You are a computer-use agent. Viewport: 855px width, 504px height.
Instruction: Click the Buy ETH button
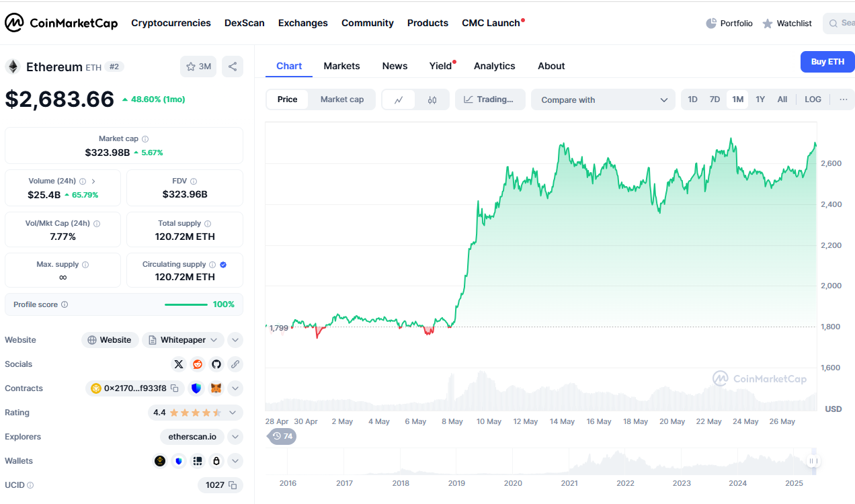click(827, 62)
